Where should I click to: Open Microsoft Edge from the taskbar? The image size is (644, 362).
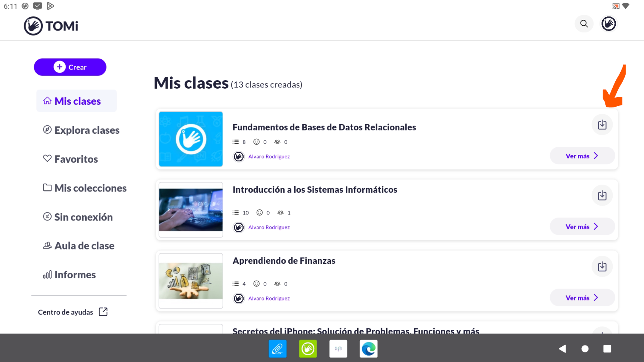tap(368, 349)
